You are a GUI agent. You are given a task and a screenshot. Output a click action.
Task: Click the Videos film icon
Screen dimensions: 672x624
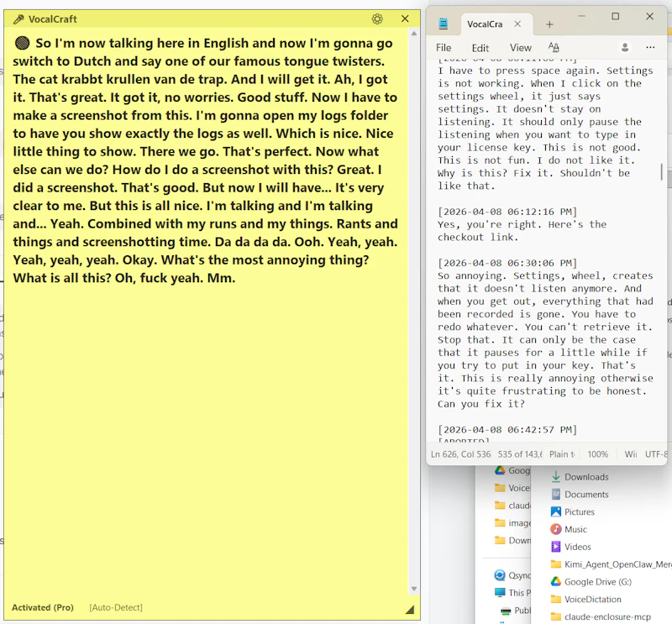coord(556,547)
